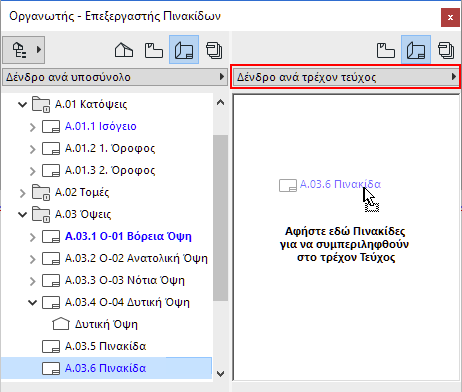This screenshot has height=392, width=462.
Task: Toggle left panel Layout Book icon
Action: [184, 50]
